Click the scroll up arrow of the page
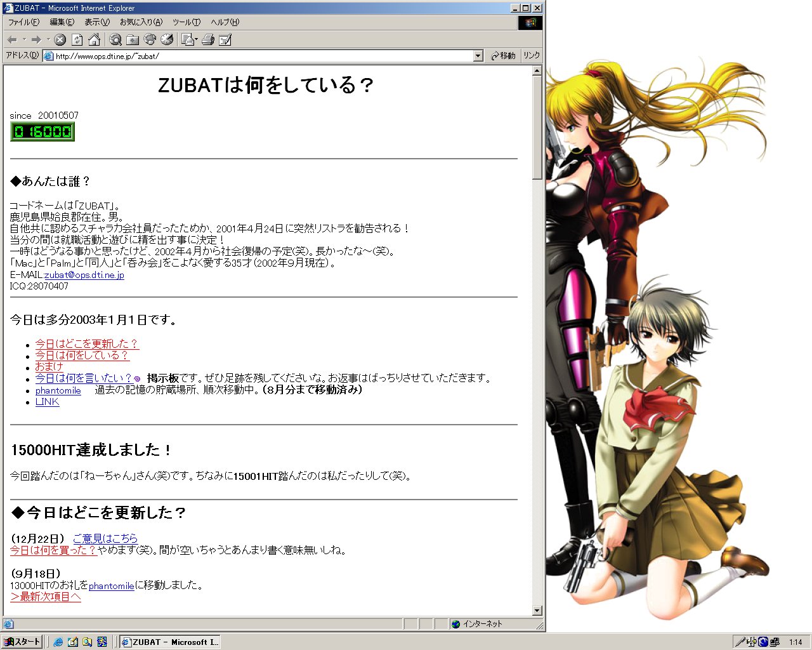The height and width of the screenshot is (650, 812). pos(537,70)
